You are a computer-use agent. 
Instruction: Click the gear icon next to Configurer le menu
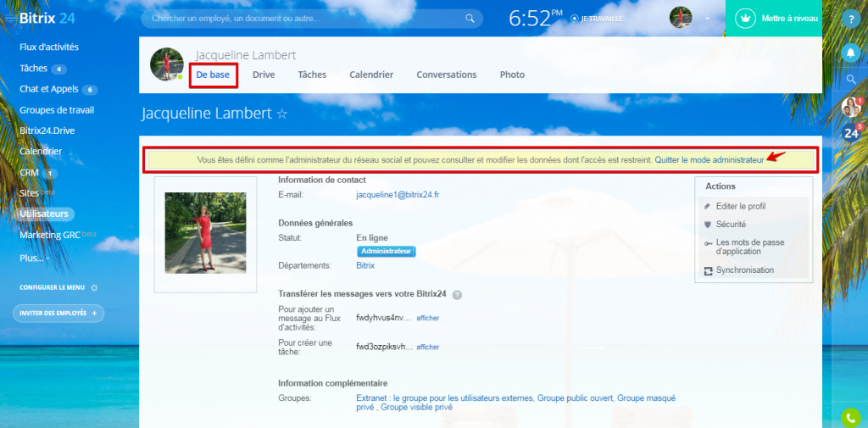tap(94, 288)
